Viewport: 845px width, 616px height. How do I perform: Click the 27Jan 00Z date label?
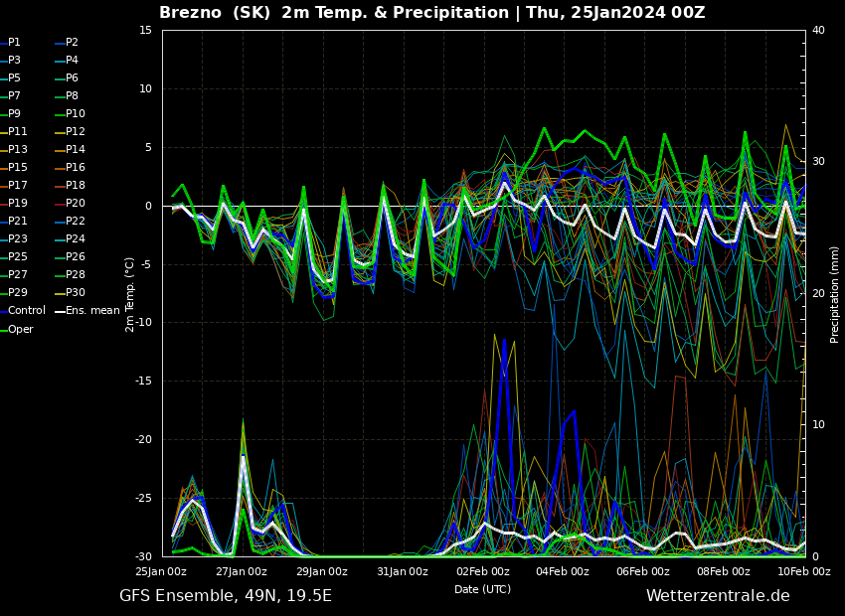(242, 571)
